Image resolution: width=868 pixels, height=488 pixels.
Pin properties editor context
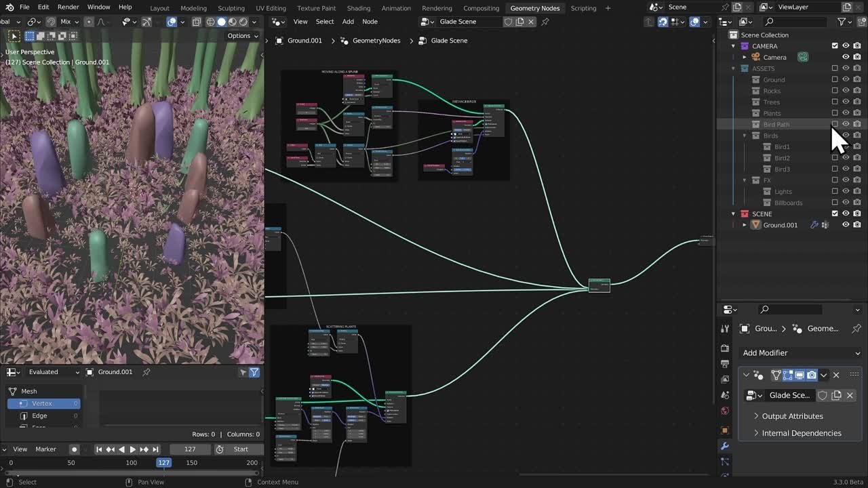pos(856,329)
